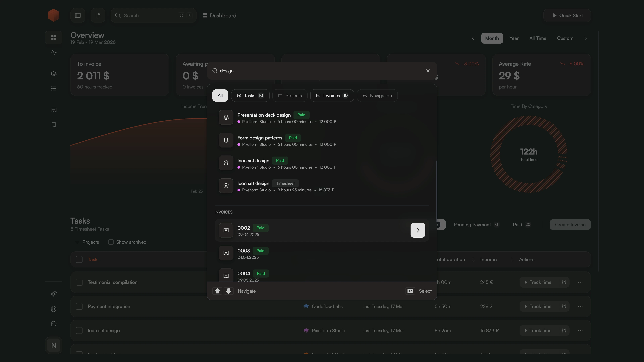Click the Create Invoice button
Viewport: 644px width, 362px height.
570,224
